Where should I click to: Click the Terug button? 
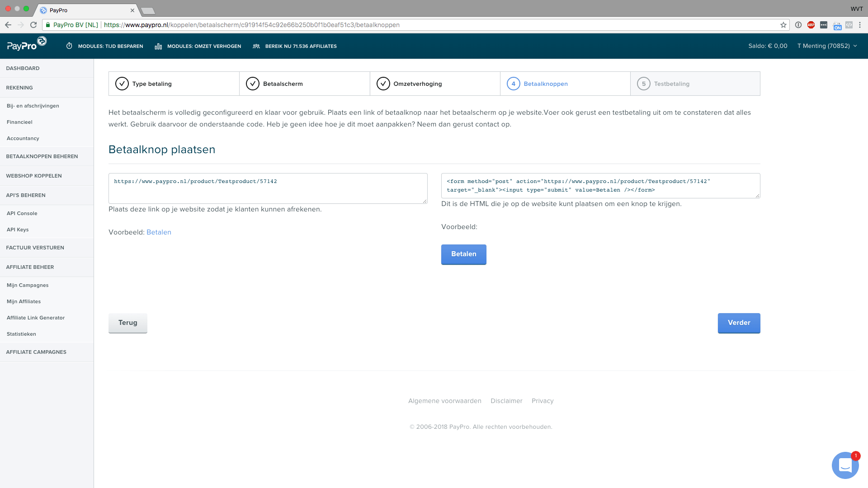(x=128, y=323)
